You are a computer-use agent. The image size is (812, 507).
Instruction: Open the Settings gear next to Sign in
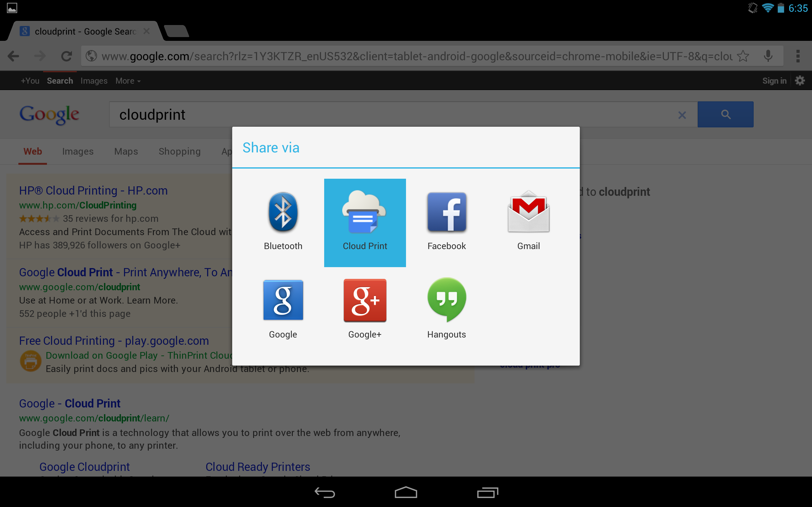pos(800,80)
